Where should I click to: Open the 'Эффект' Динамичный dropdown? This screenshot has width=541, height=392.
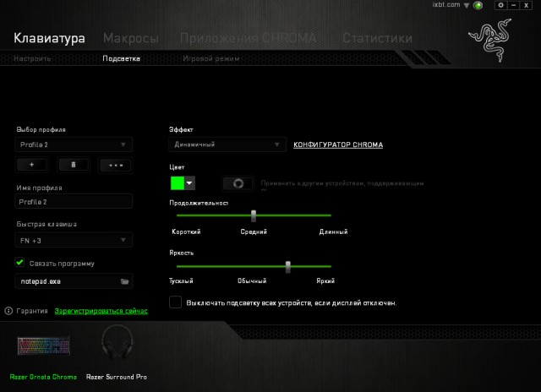coord(227,144)
